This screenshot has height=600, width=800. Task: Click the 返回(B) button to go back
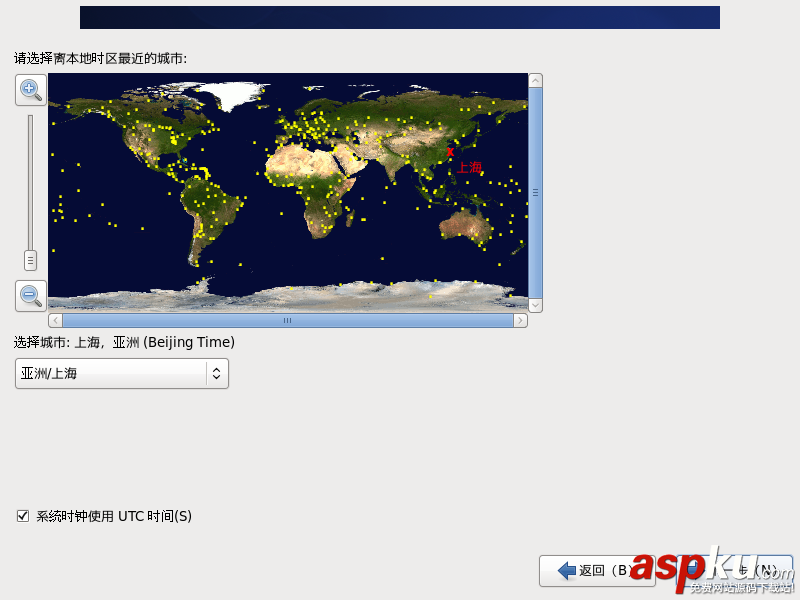tap(597, 570)
